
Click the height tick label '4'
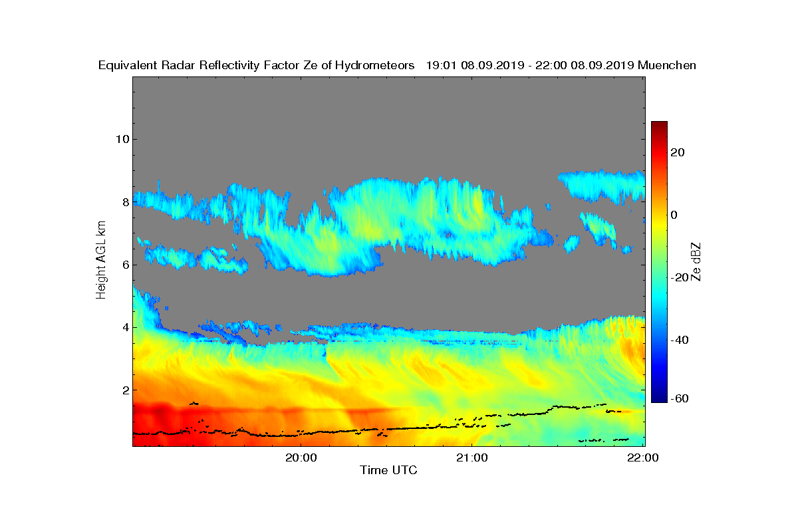124,327
